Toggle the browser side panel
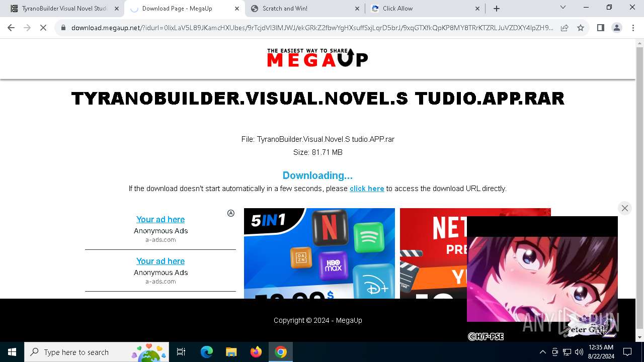This screenshot has height=362, width=644. (600, 28)
